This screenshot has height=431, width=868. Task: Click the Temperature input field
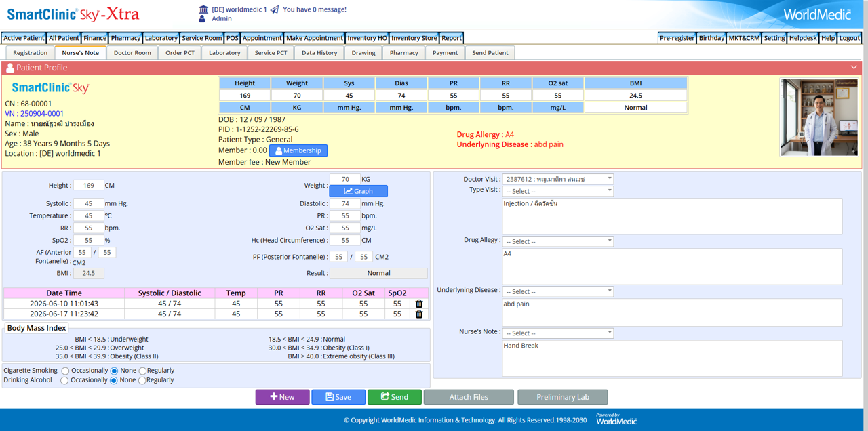pos(88,215)
